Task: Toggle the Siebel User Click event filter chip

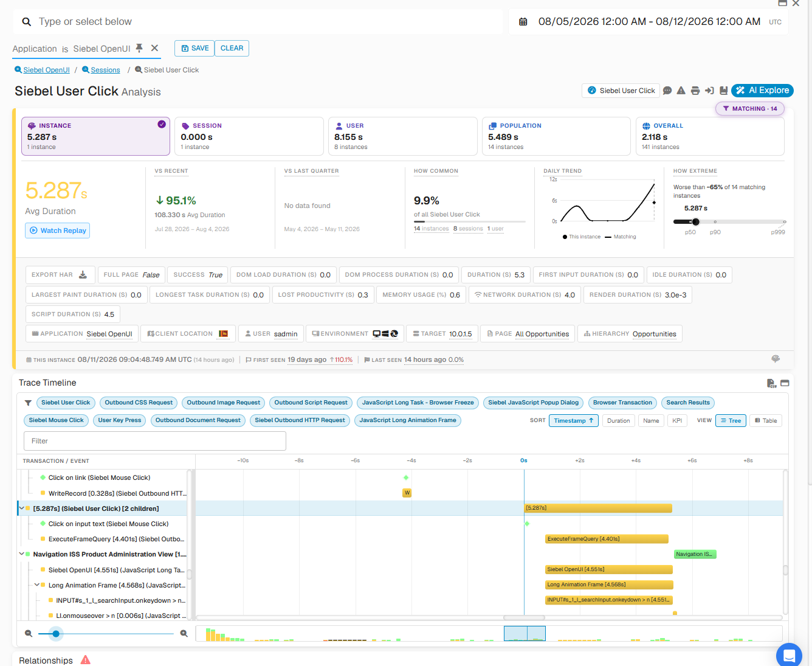Action: (66, 403)
